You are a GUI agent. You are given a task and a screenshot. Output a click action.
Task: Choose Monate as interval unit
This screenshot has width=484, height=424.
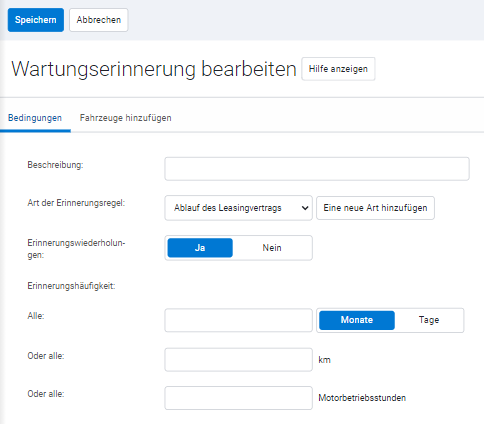357,320
